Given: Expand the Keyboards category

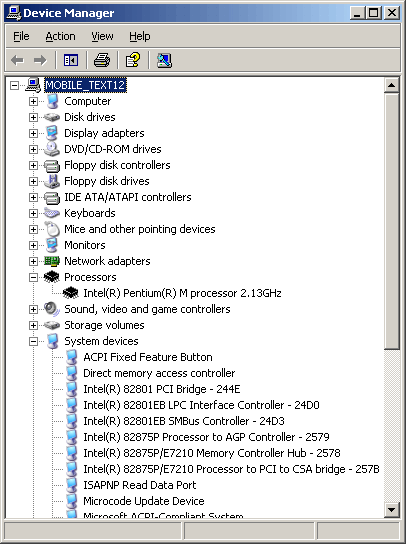Looking at the screenshot, I should click(33, 213).
